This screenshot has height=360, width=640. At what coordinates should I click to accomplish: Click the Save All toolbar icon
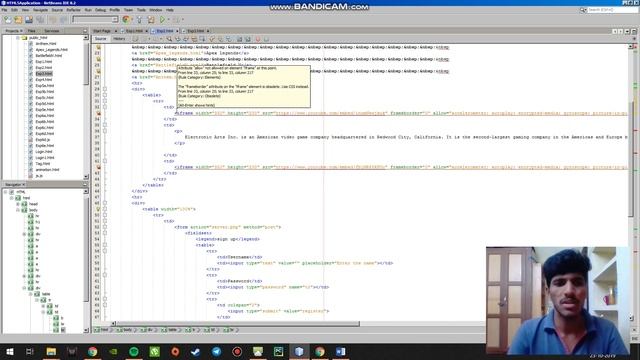pos(40,19)
